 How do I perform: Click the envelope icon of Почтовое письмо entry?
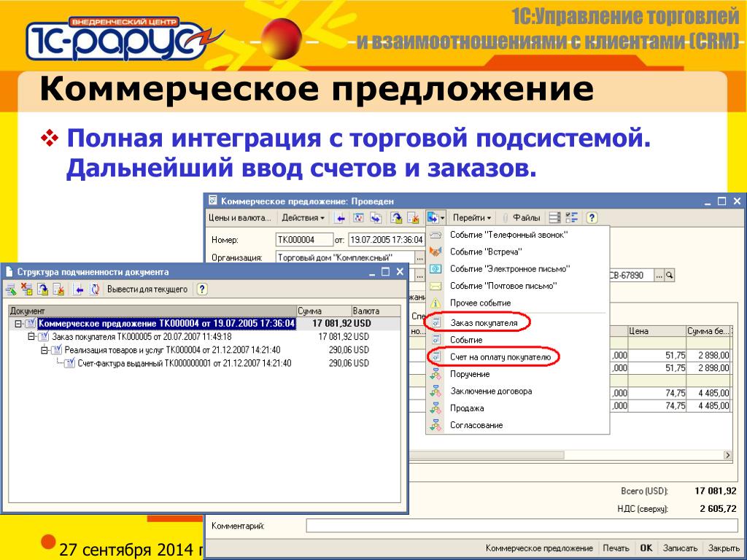pos(436,286)
